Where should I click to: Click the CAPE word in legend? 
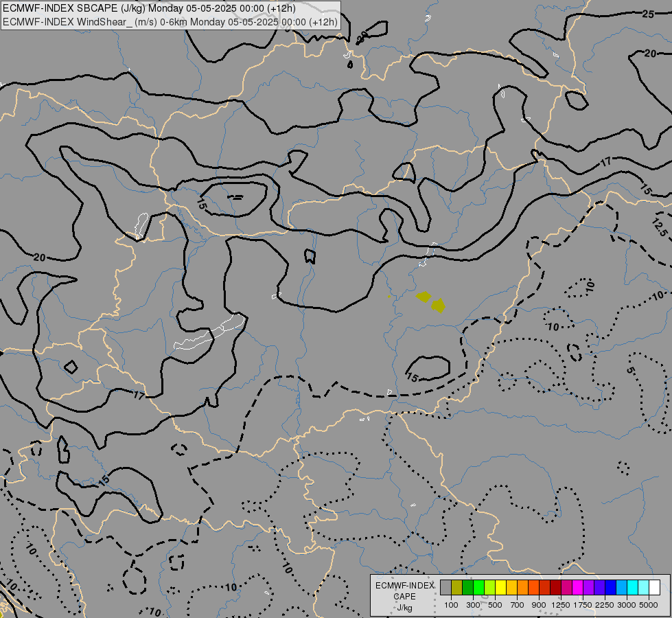[404, 597]
